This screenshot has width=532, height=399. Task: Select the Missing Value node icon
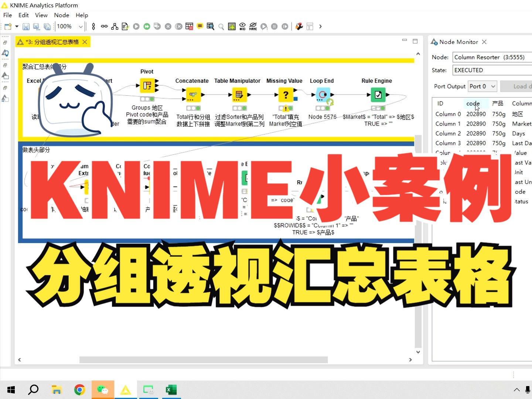coord(286,95)
